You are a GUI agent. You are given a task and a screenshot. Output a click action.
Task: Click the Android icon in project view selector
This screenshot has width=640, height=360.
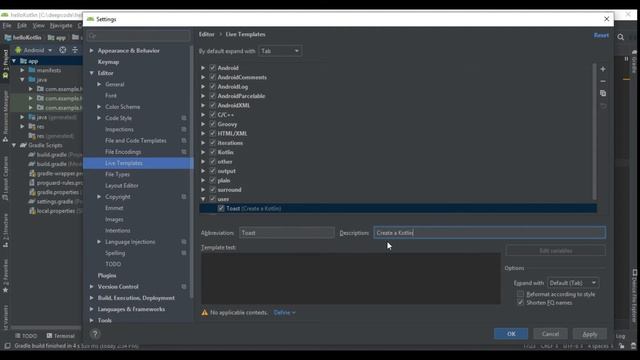pos(18,50)
